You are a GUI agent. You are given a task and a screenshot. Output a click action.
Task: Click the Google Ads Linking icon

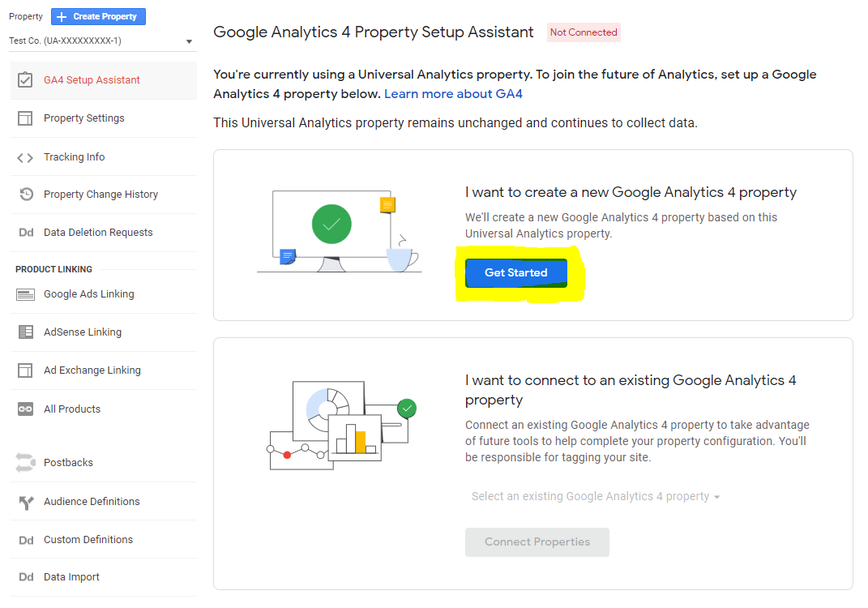click(x=25, y=294)
